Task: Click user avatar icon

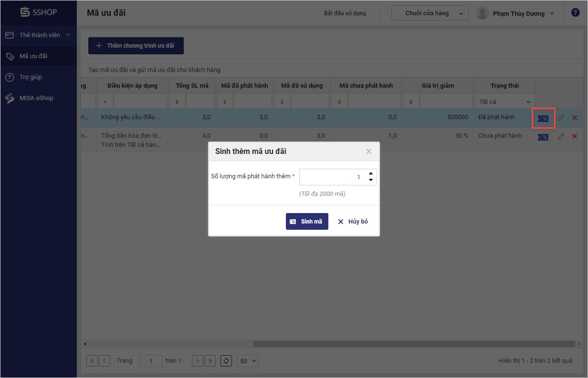Action: coord(483,13)
